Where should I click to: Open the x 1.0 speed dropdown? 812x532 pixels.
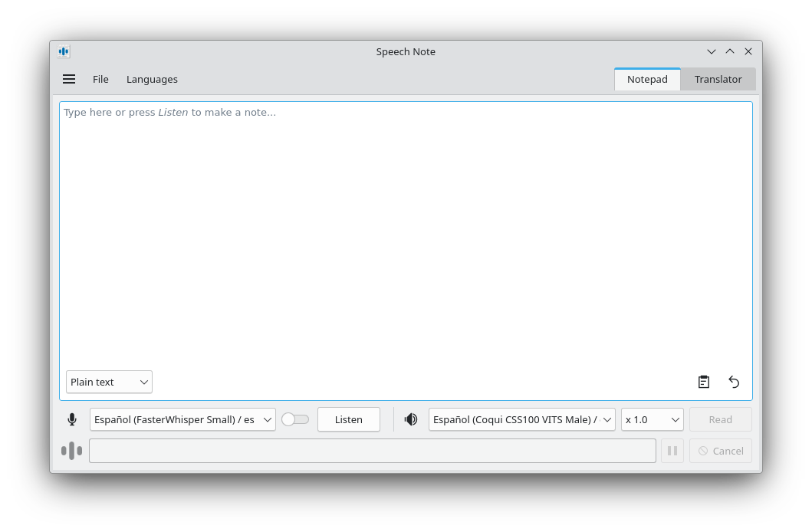pos(652,419)
